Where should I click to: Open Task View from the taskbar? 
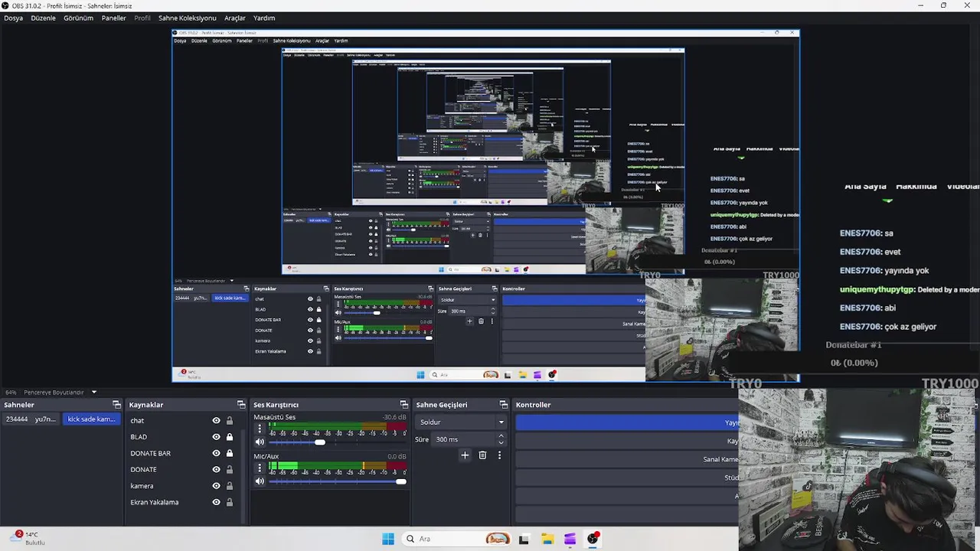click(x=524, y=539)
